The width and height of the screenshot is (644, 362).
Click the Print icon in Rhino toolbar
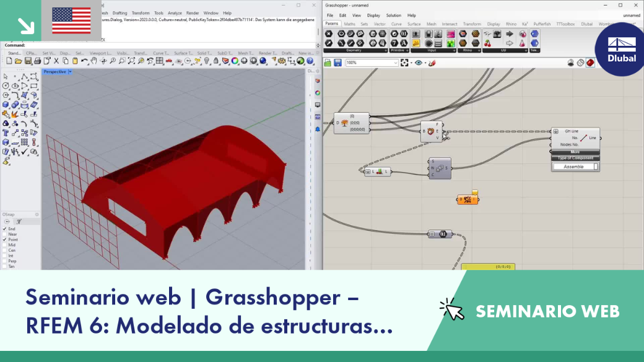coord(37,61)
